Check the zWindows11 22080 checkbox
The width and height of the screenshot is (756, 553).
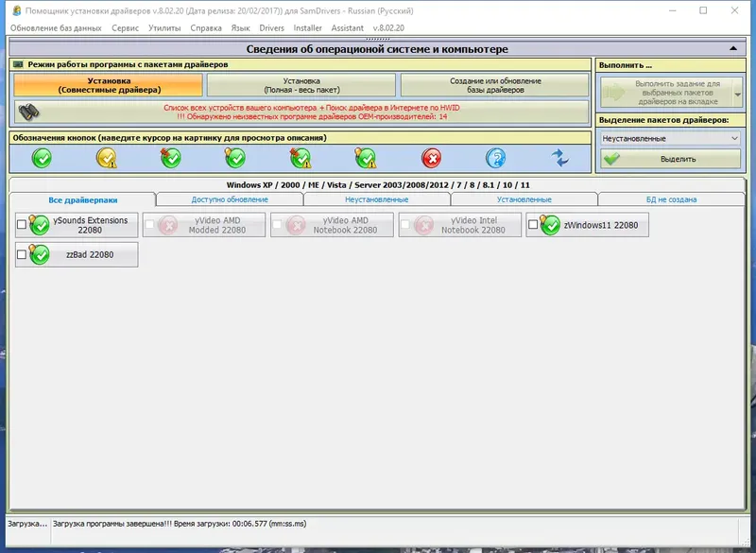pos(533,225)
